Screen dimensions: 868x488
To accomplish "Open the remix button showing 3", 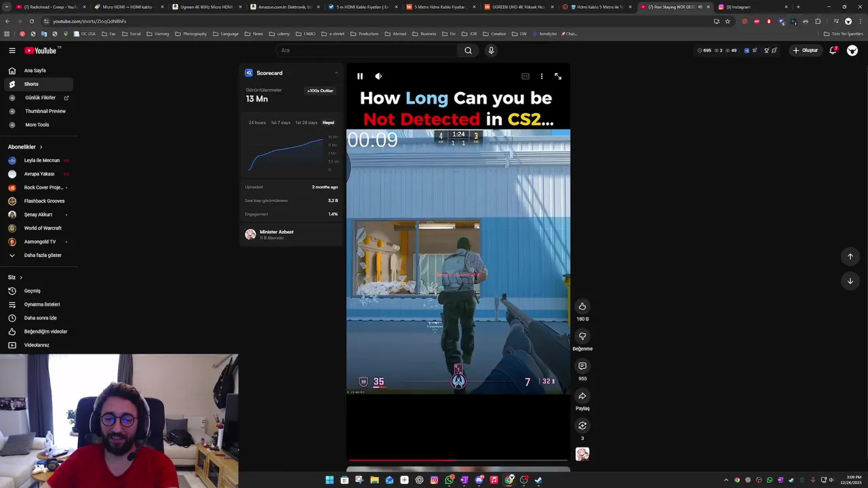I will (582, 426).
